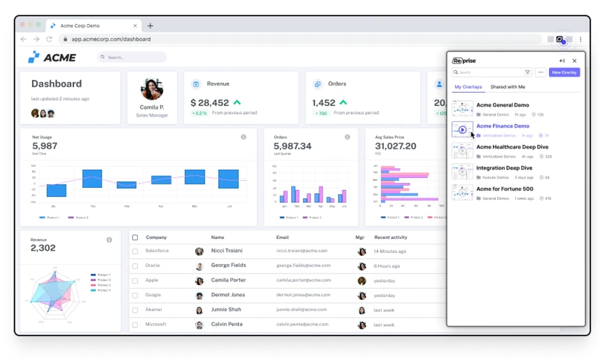The height and width of the screenshot is (364, 605).
Task: Click the info icon on Orders chart
Action: click(347, 137)
